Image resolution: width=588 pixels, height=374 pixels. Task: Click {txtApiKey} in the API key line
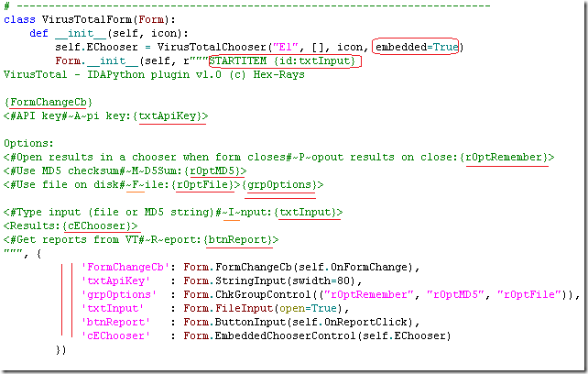169,116
